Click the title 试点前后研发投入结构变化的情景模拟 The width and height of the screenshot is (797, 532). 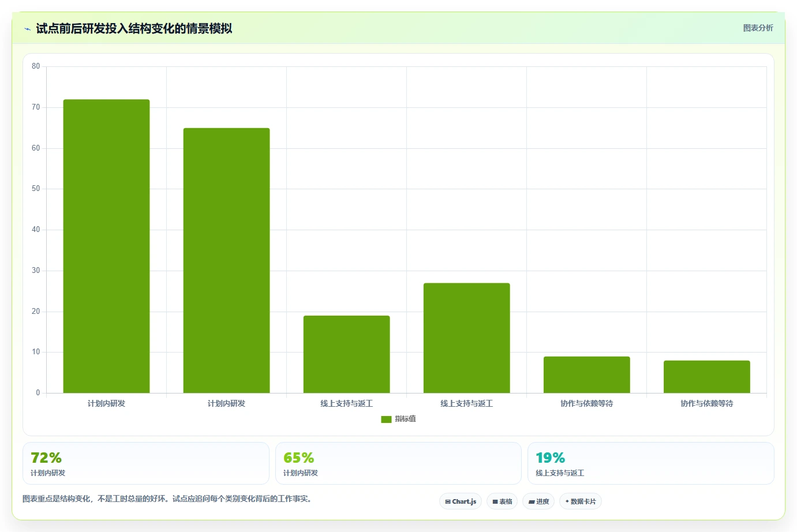134,28
